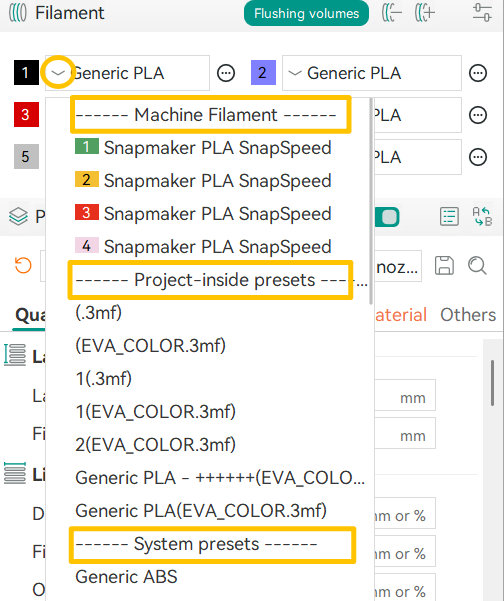504x601 pixels.
Task: Save the process preset with floppy icon
Action: 444,266
